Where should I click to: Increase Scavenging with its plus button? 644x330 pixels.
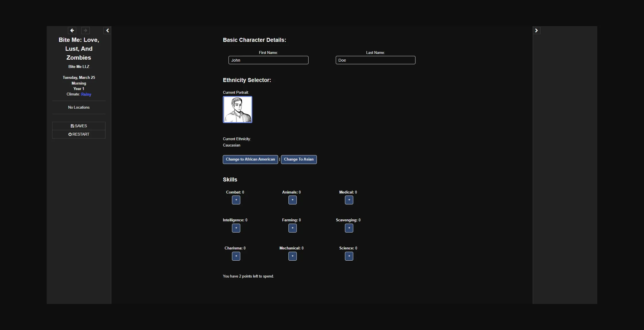349,228
